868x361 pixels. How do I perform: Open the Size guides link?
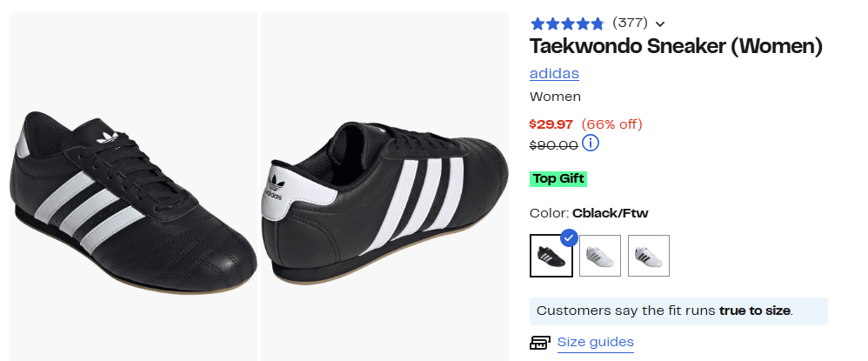tap(595, 342)
